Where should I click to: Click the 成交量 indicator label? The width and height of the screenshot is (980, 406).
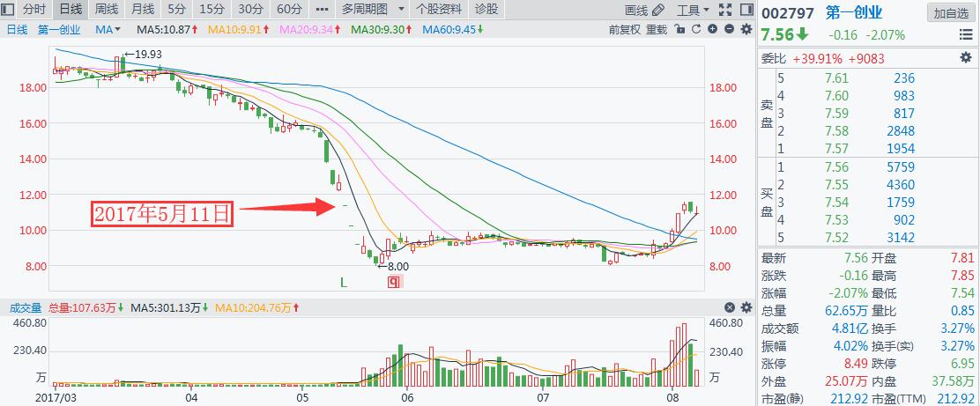(25, 307)
